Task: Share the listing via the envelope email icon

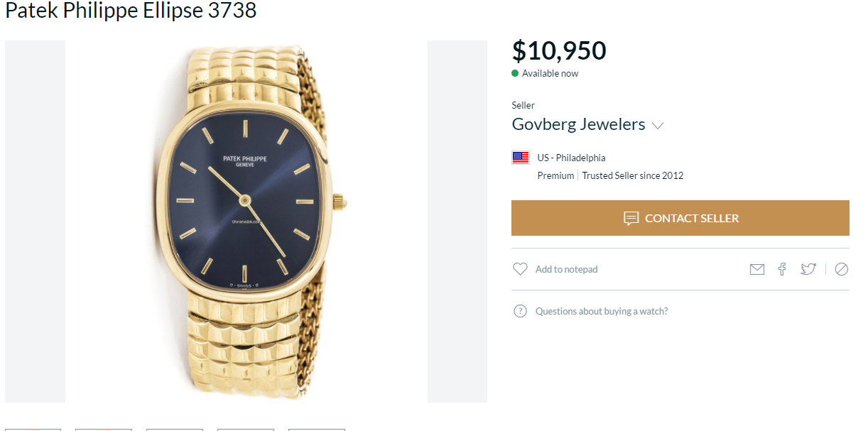Action: point(757,269)
